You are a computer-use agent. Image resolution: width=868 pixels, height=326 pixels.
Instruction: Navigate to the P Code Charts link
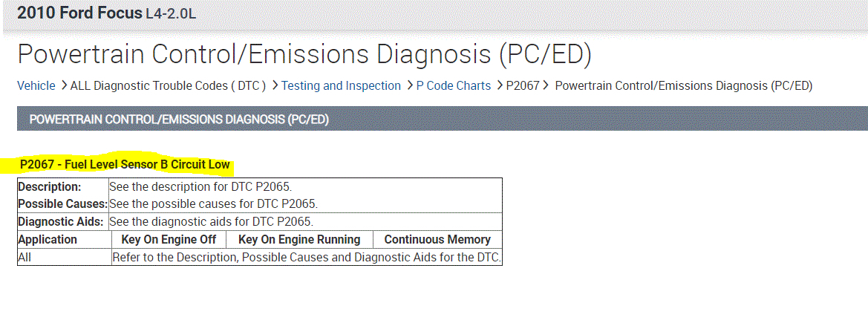(x=454, y=85)
